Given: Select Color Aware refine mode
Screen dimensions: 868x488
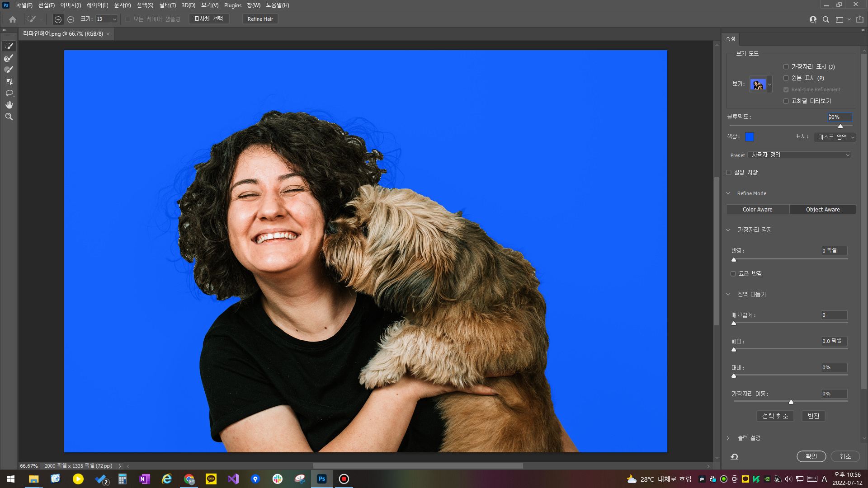Looking at the screenshot, I should click(x=758, y=210).
